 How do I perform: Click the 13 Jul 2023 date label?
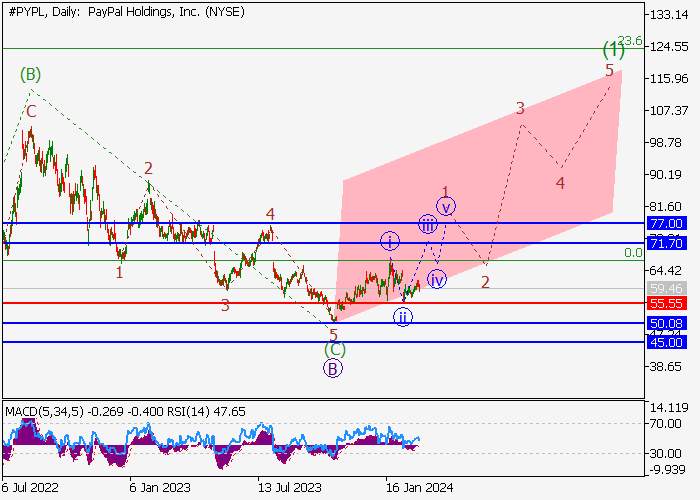coord(289,487)
